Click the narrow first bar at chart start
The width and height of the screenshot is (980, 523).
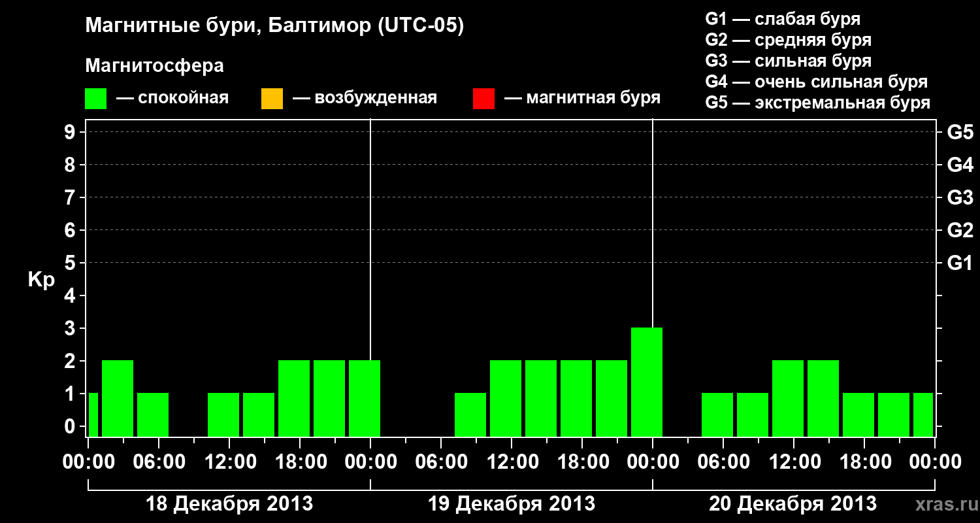pyautogui.click(x=93, y=414)
